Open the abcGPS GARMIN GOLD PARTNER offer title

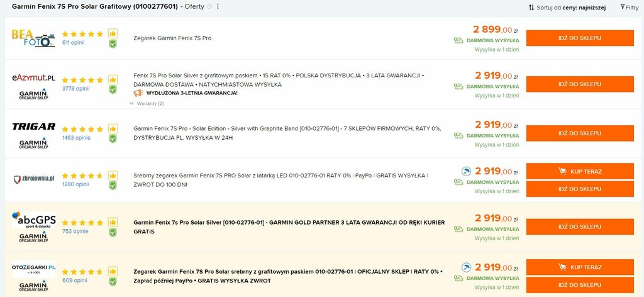click(289, 227)
